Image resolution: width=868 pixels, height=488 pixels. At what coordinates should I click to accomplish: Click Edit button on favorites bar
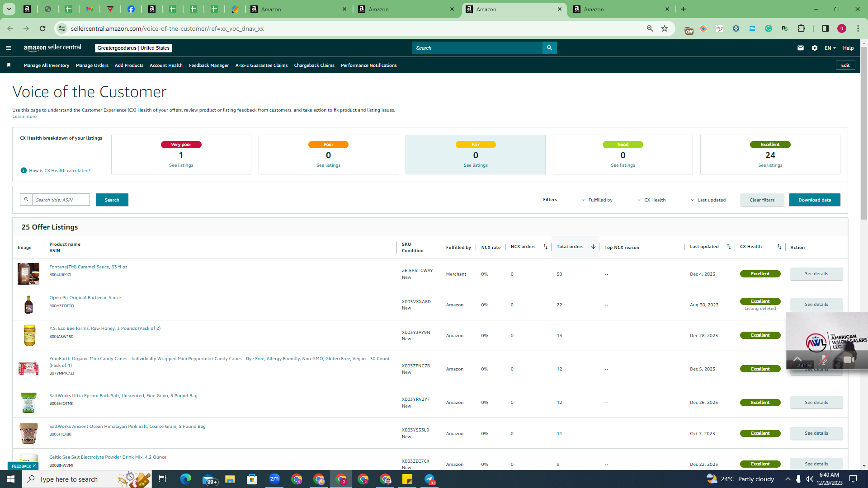point(845,65)
